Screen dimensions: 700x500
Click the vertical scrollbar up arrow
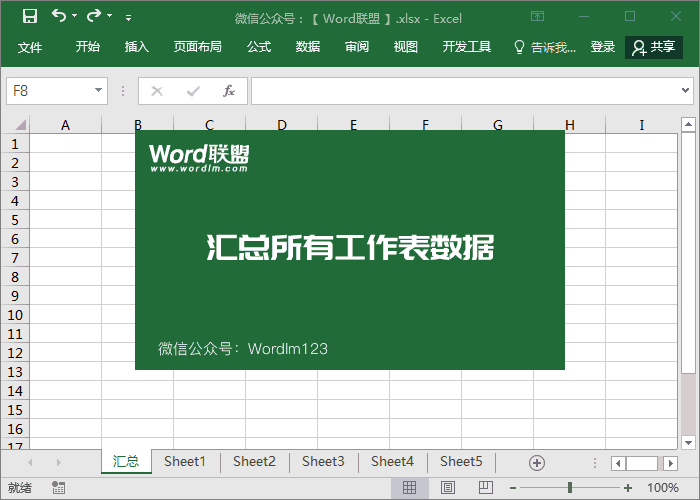[688, 124]
